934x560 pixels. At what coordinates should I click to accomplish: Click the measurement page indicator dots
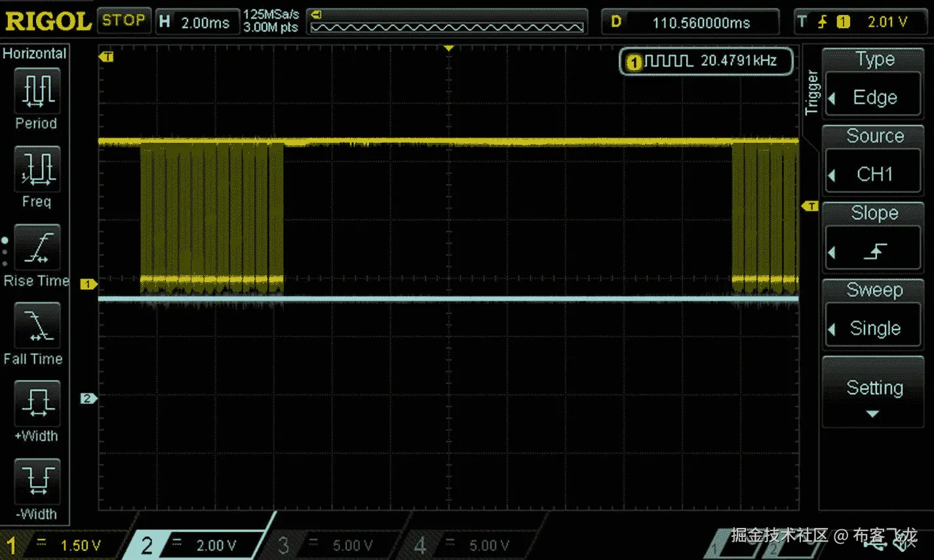(5, 252)
